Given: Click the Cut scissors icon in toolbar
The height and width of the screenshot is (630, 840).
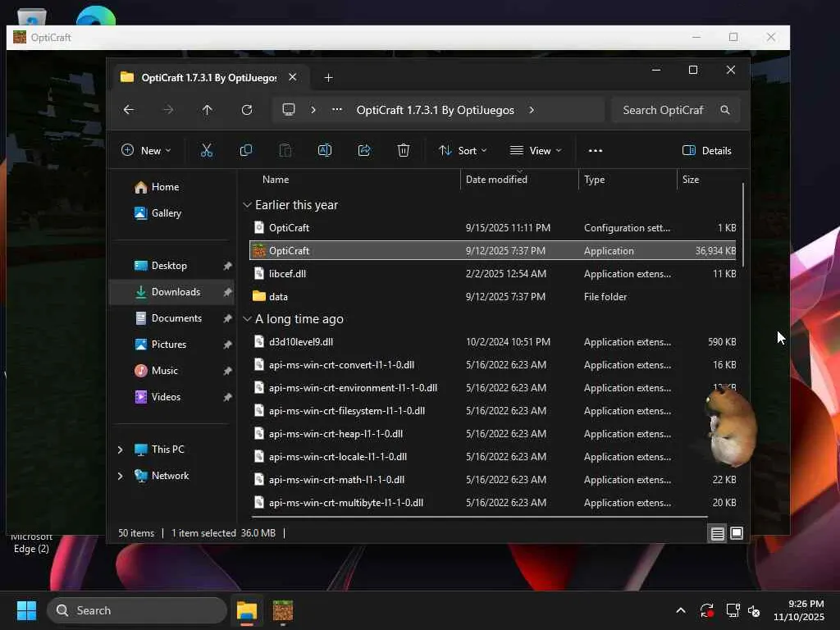Looking at the screenshot, I should [206, 151].
